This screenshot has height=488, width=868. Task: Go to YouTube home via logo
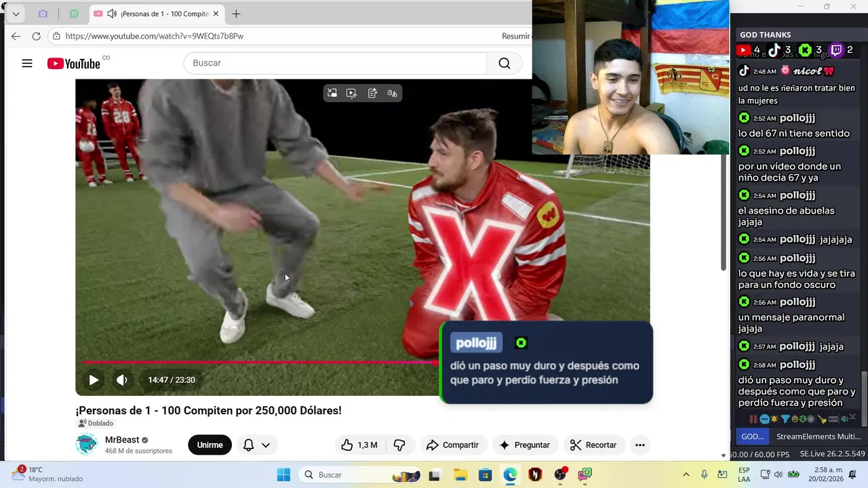click(74, 63)
